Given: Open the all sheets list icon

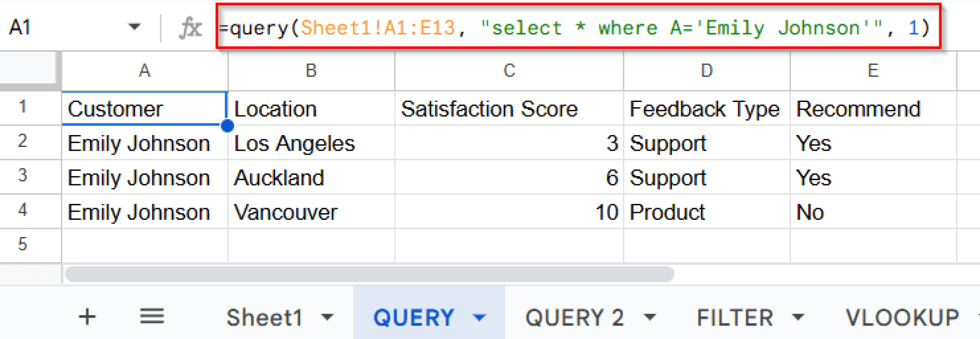Looking at the screenshot, I should point(152,317).
